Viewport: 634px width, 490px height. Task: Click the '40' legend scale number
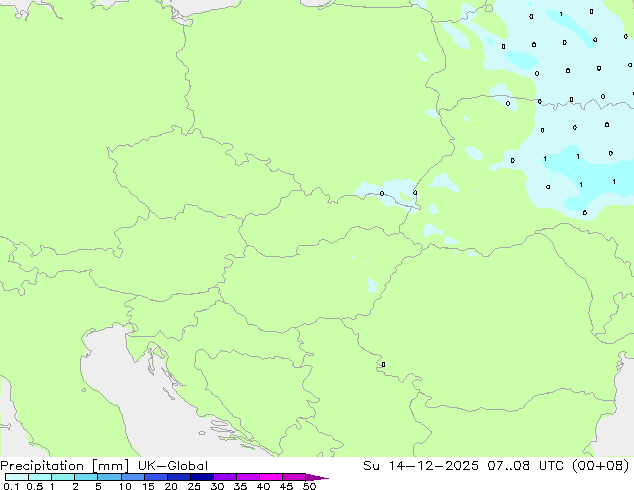(263, 486)
